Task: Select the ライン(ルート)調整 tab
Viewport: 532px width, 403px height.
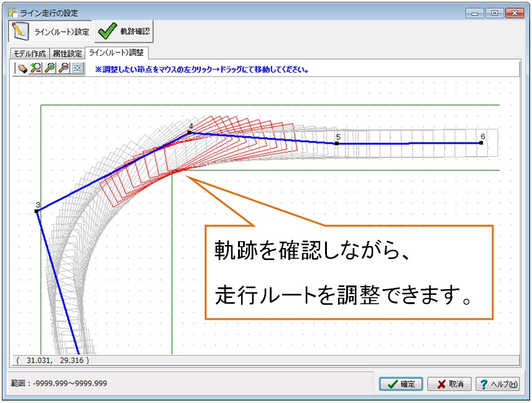Action: click(x=116, y=53)
